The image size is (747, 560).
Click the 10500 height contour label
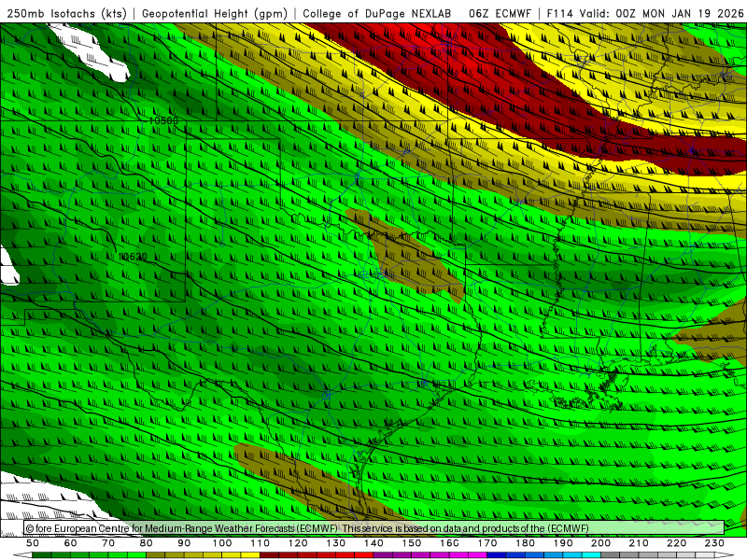163,120
